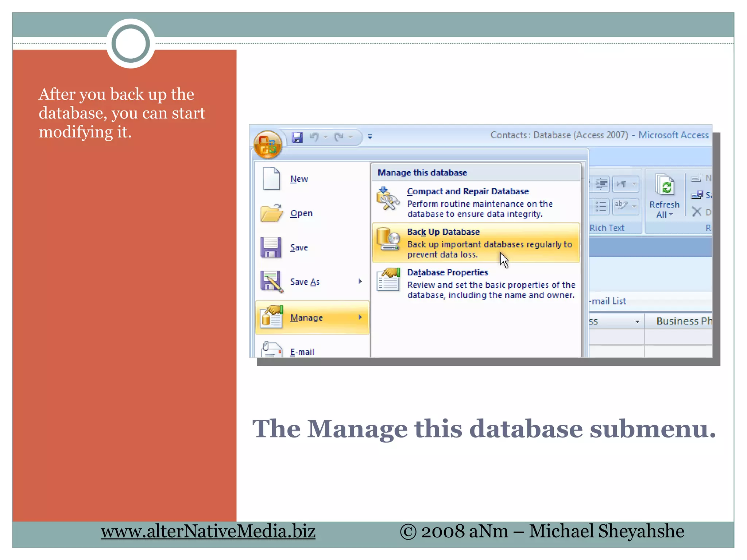Select Compact and Repair Database
747x560 pixels.
point(476,202)
